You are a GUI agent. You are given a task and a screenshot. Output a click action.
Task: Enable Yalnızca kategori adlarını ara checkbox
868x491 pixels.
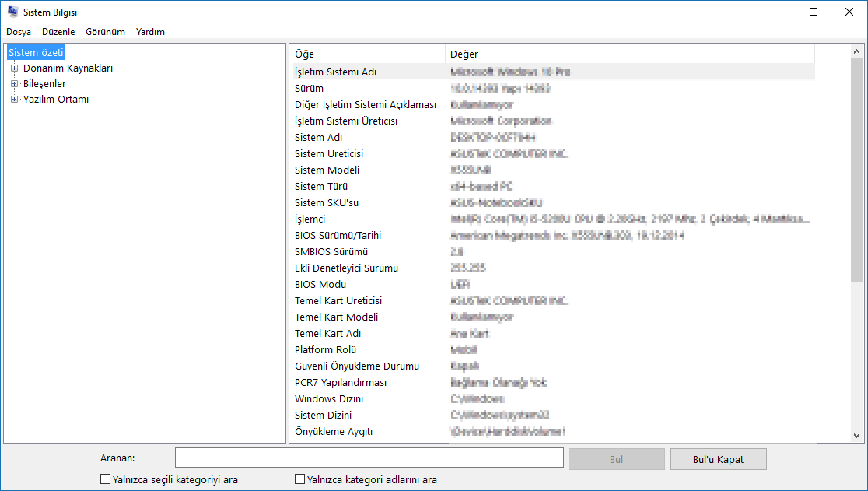pyautogui.click(x=299, y=479)
